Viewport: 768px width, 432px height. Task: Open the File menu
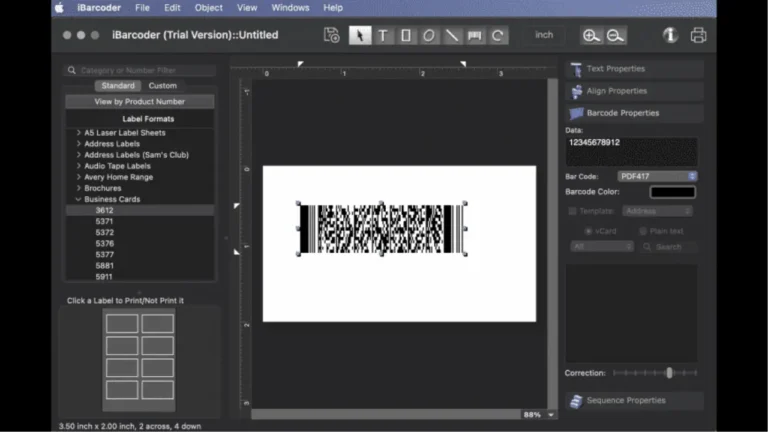tap(142, 8)
